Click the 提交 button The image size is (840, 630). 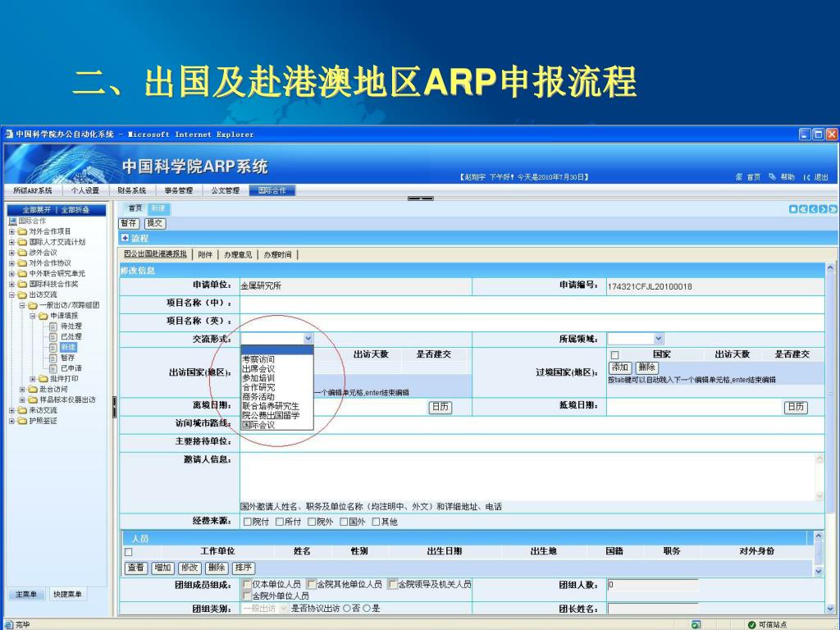(x=155, y=223)
